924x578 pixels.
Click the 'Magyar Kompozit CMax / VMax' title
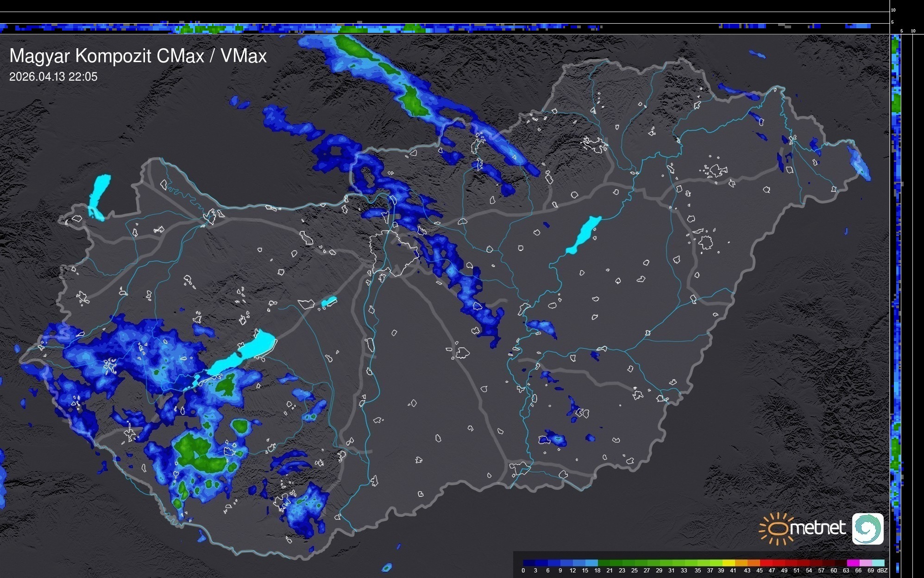(x=138, y=56)
